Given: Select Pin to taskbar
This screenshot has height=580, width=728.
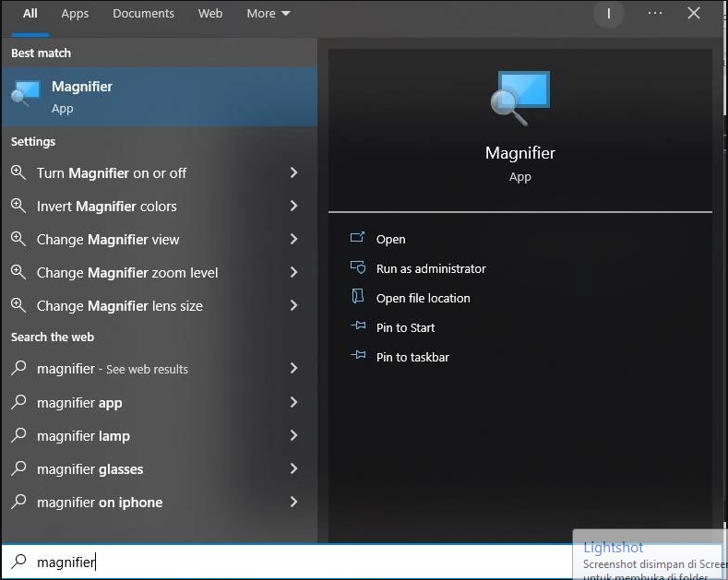Looking at the screenshot, I should pyautogui.click(x=412, y=357).
